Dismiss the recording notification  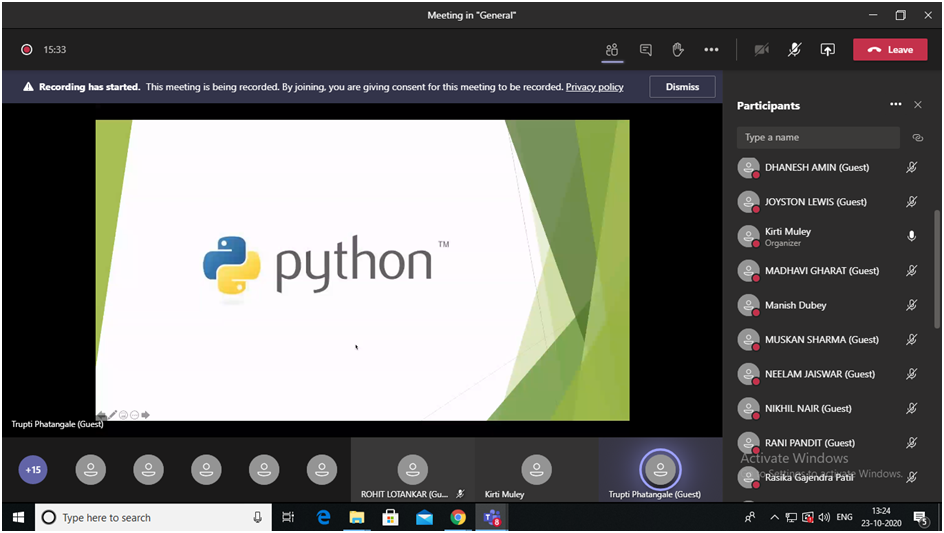click(682, 87)
